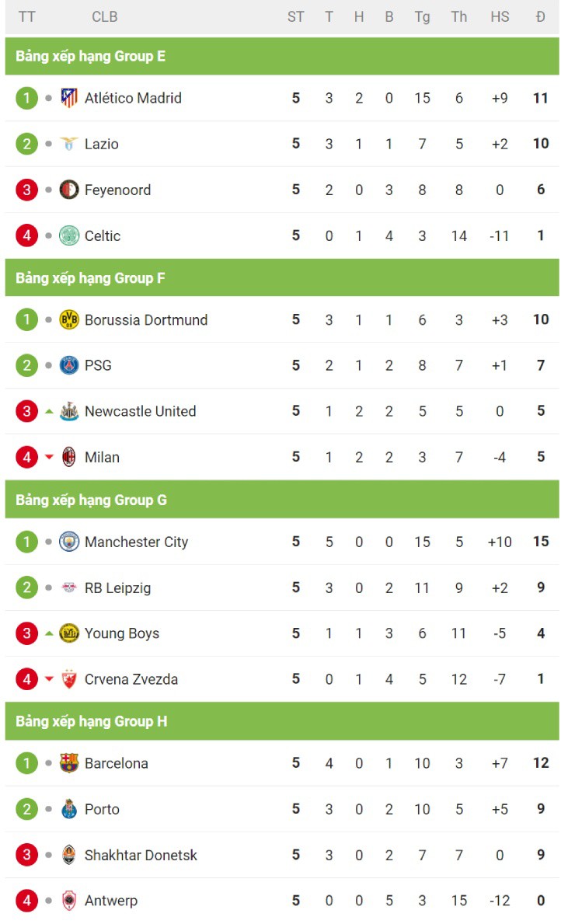Open the Feyenoord team link
This screenshot has width=575, height=924.
(117, 190)
